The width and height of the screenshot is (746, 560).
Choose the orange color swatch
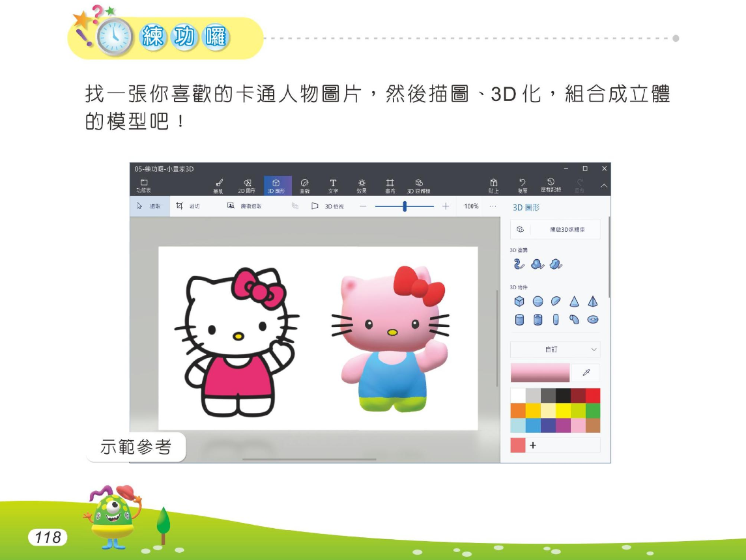[518, 410]
